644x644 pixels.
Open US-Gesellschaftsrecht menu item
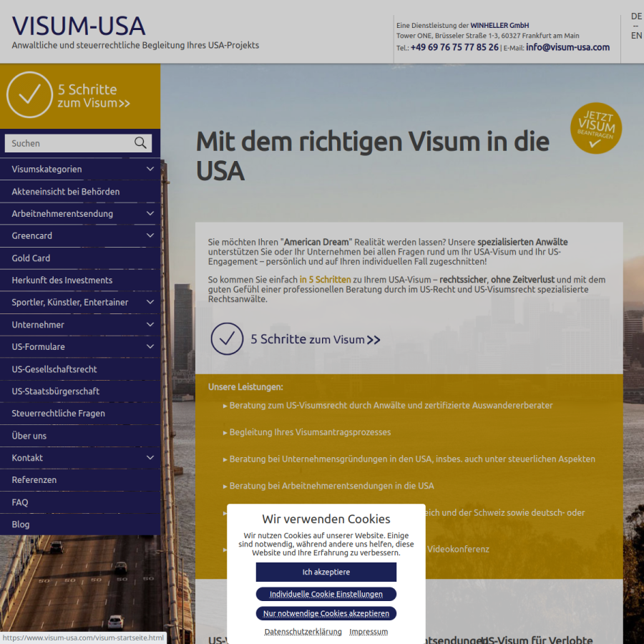(x=80, y=369)
